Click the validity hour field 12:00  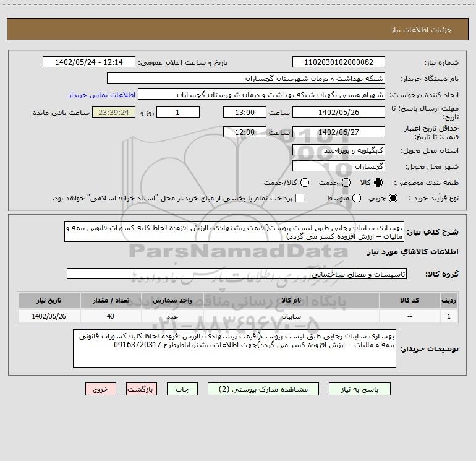245,132
